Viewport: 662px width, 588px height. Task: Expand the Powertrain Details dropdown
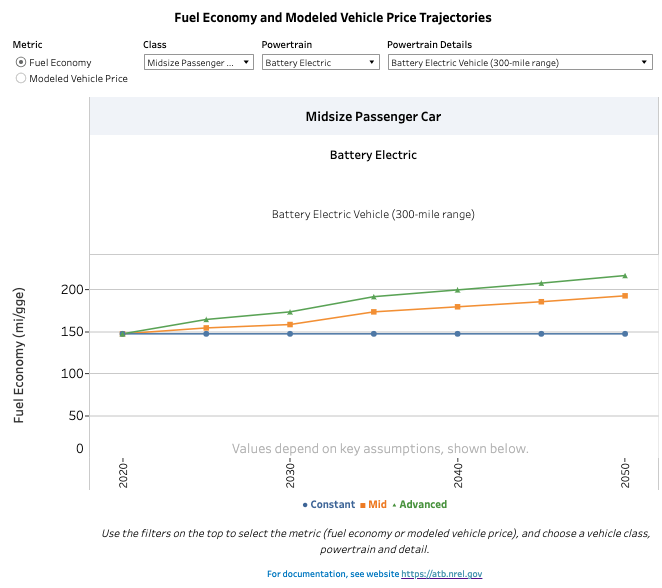pyautogui.click(x=519, y=62)
